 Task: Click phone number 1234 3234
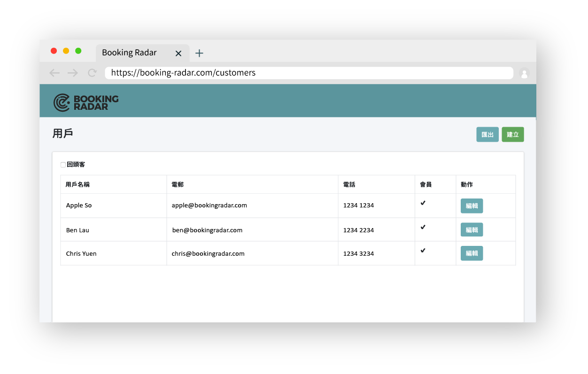coord(359,254)
